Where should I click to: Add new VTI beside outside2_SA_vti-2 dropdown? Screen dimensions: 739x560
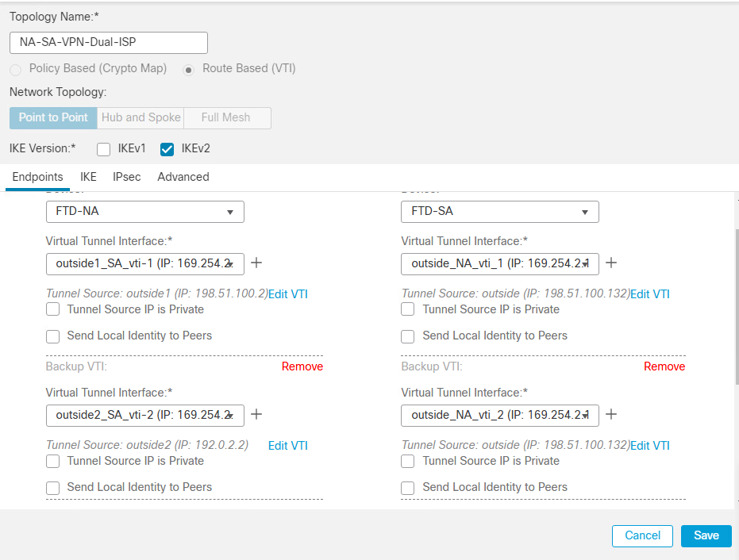256,415
